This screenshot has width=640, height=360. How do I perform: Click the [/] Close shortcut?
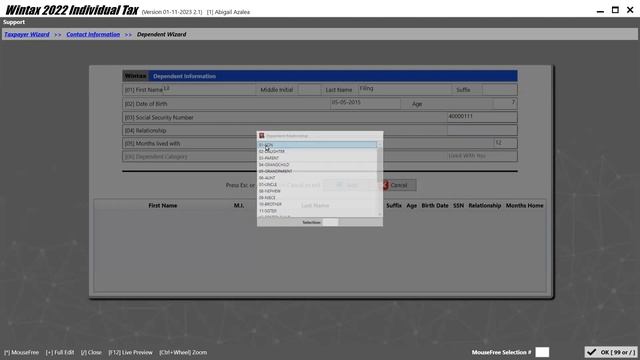point(91,352)
